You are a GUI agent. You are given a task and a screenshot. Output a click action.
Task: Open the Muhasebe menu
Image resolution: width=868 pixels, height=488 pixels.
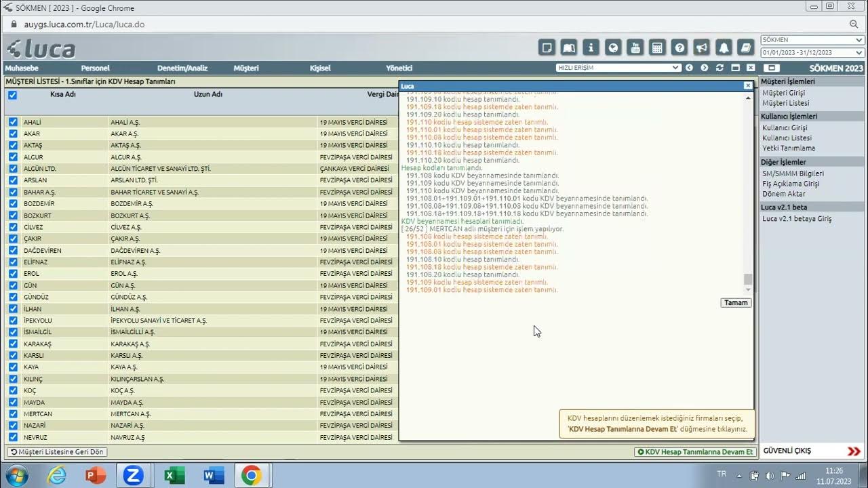22,68
